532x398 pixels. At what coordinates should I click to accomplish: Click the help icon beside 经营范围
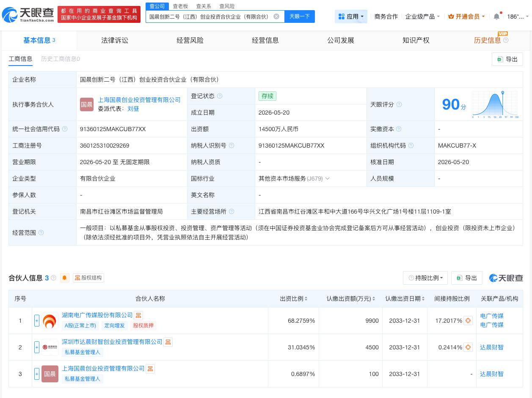click(x=41, y=233)
